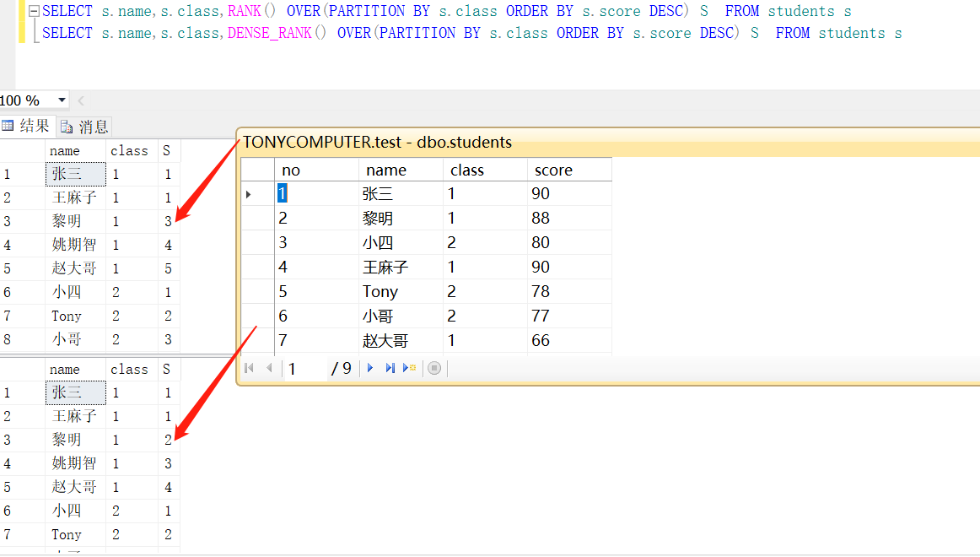The image size is (980, 557).
Task: Click the current record number field
Action: coord(304,368)
